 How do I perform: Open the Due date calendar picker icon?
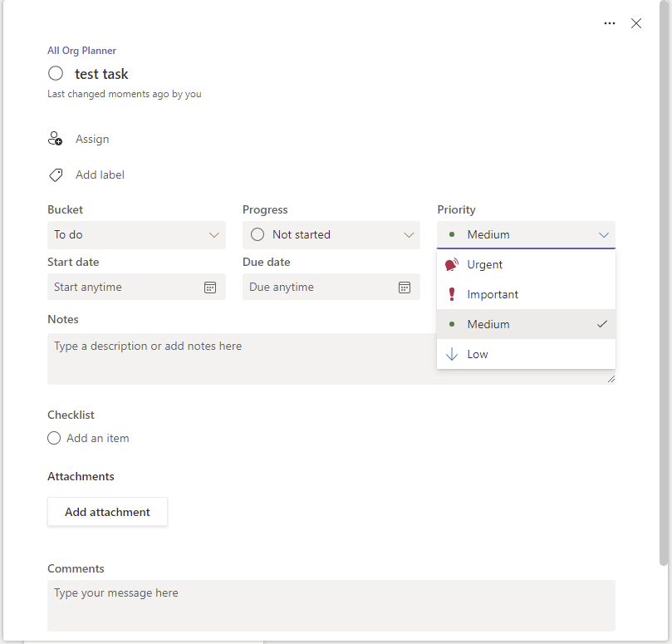coord(405,288)
